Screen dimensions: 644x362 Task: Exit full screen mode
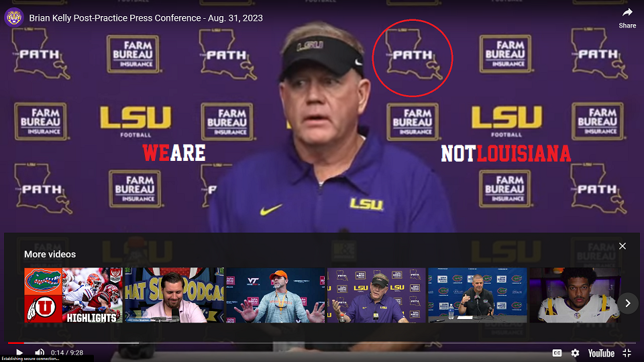pos(627,353)
